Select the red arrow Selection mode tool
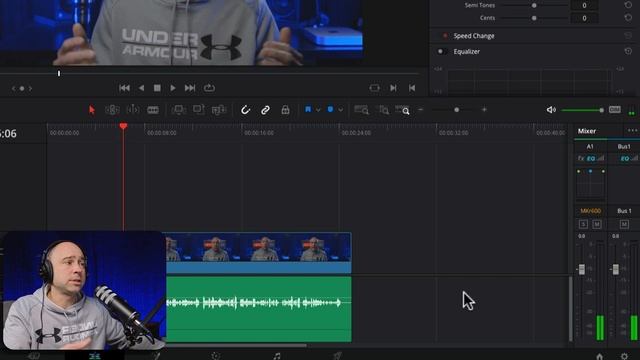 click(x=91, y=110)
